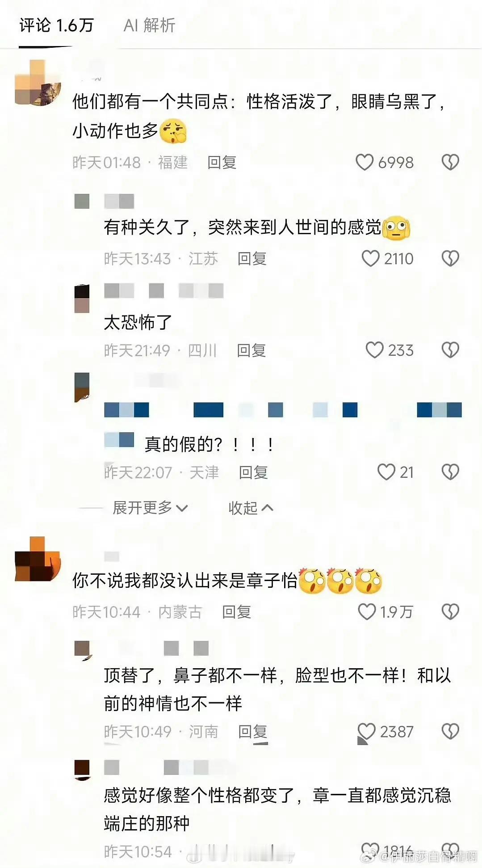The image size is (482, 868).
Task: Toggle dislike on the 真的假的 reply
Action: point(450,472)
